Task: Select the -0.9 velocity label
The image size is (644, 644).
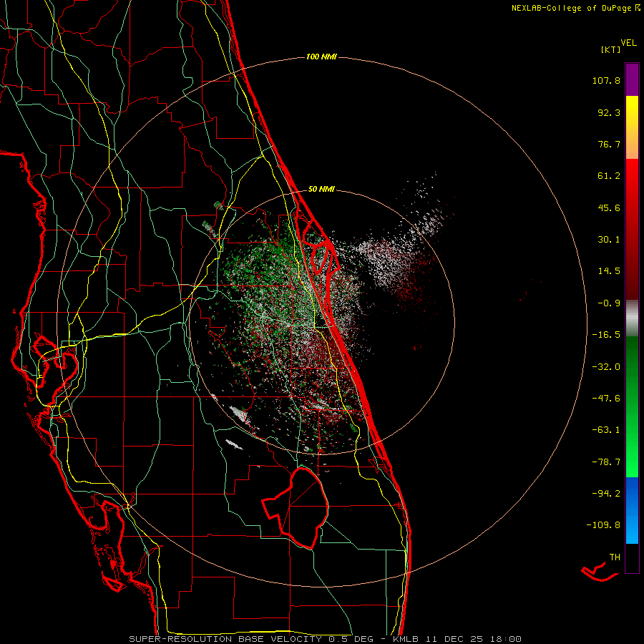Action: (x=609, y=303)
